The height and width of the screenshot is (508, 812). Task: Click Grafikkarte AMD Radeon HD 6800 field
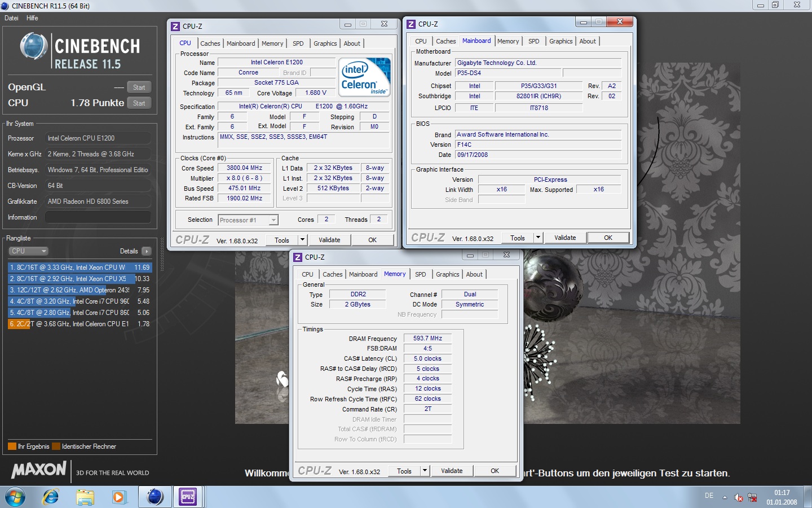pyautogui.click(x=98, y=202)
